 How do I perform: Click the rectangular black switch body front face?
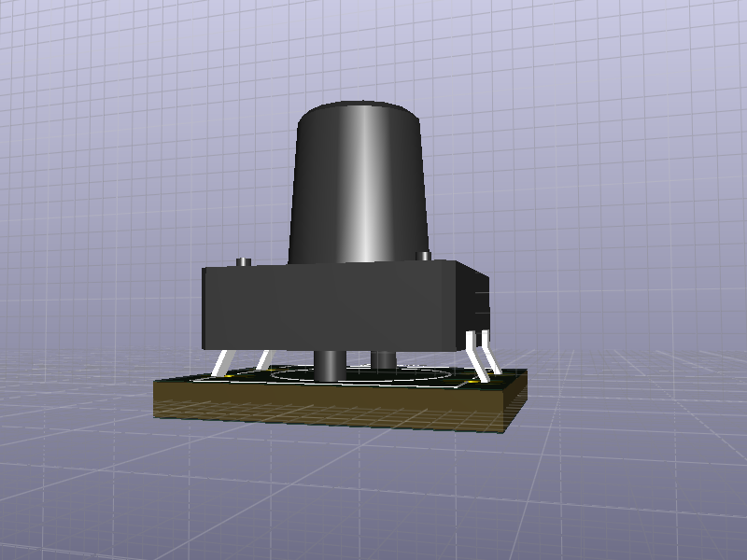pos(330,306)
